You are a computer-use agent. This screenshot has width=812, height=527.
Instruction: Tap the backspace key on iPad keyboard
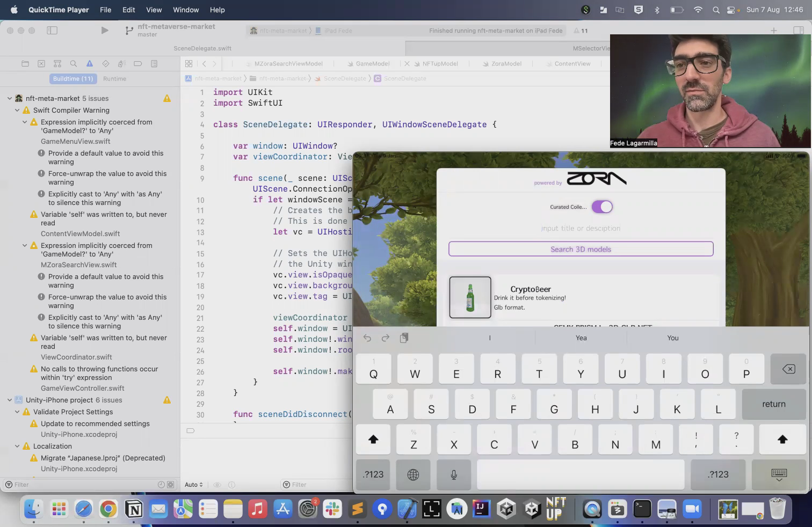tap(788, 369)
